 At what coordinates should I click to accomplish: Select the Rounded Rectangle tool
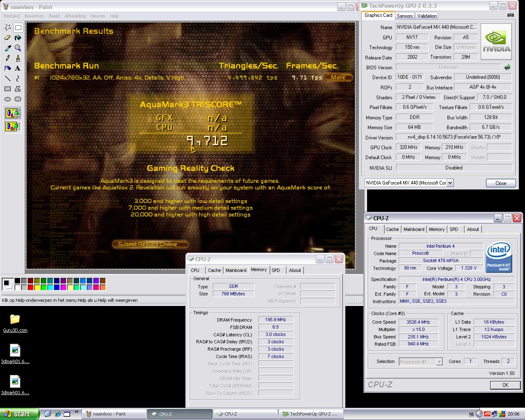click(18, 99)
